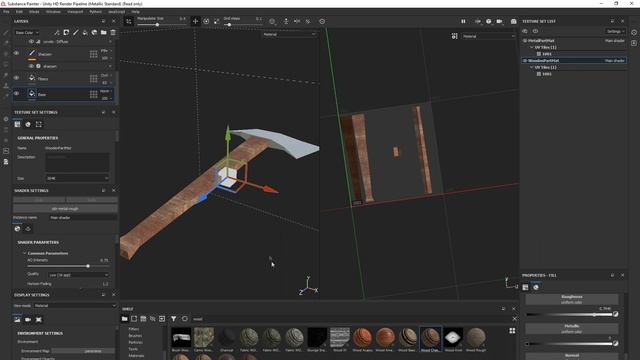Select the translate manipulator tool

195,21
